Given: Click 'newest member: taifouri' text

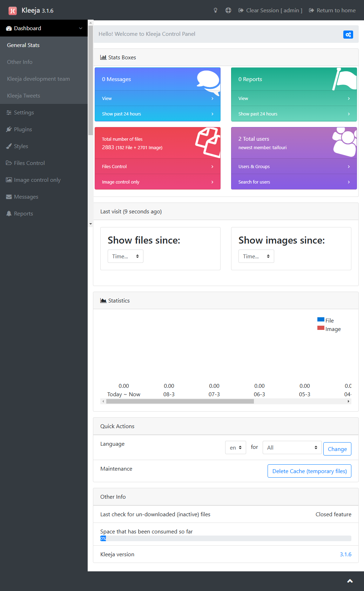Looking at the screenshot, I should click(x=263, y=147).
